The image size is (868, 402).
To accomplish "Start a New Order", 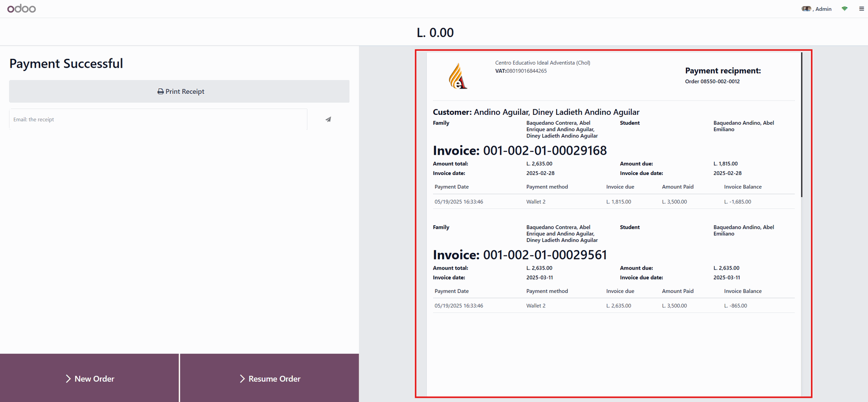I will [x=90, y=378].
